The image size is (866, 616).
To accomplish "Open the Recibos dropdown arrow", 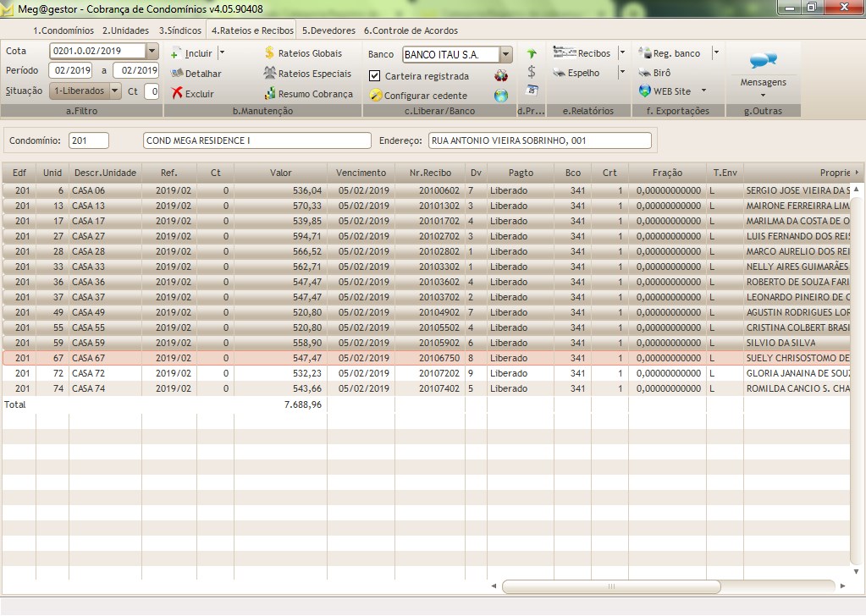I will pos(622,53).
